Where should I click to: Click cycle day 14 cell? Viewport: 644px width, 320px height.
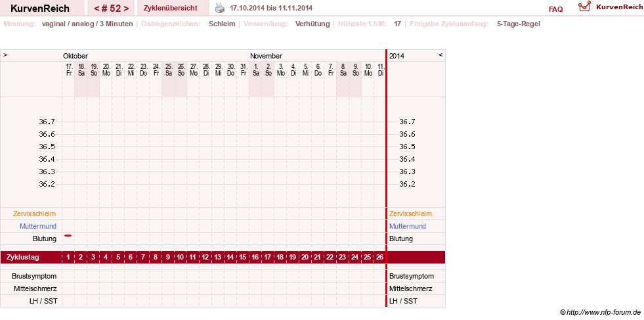(x=230, y=258)
